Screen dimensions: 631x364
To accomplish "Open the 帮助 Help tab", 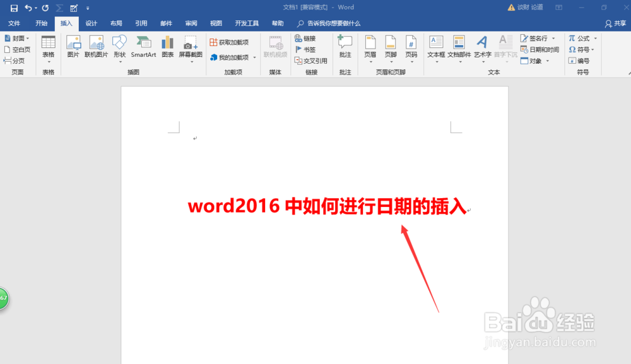I will click(x=278, y=23).
